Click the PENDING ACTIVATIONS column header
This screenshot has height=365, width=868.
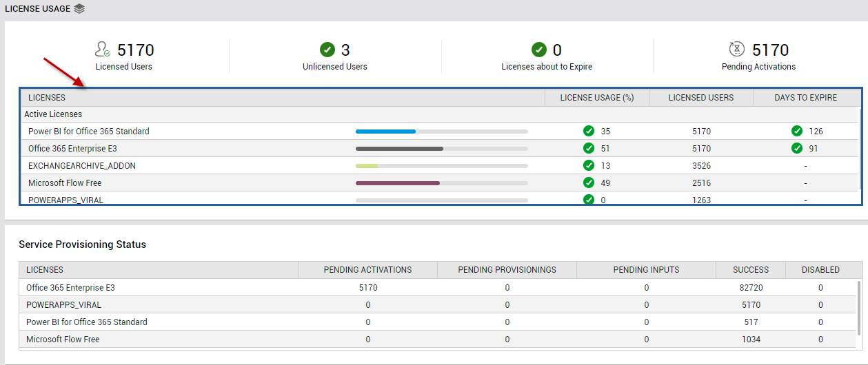[368, 270]
